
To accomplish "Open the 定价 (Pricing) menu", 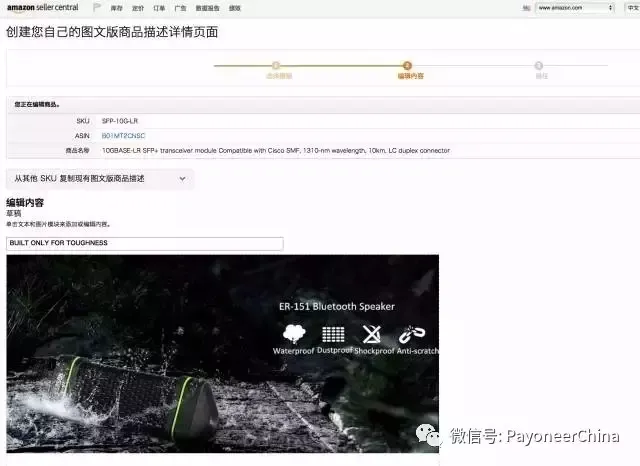I will pyautogui.click(x=138, y=8).
